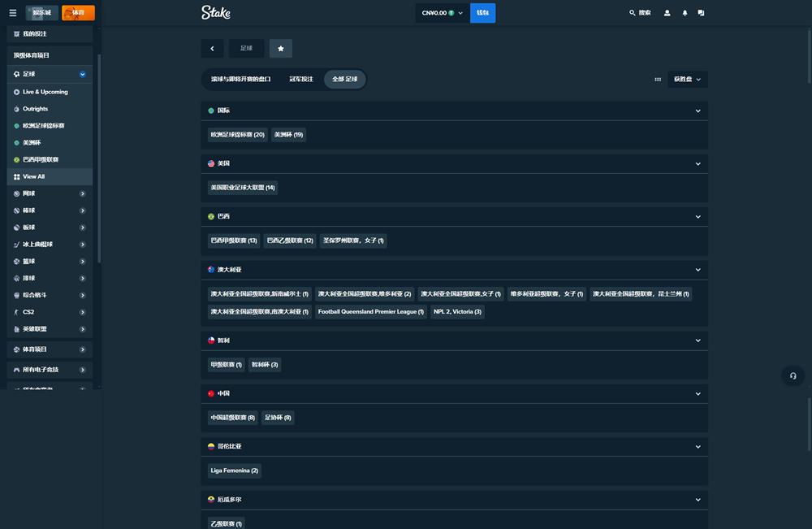This screenshot has width=812, height=529.
Task: Click the 美国 flag icon
Action: tap(211, 163)
